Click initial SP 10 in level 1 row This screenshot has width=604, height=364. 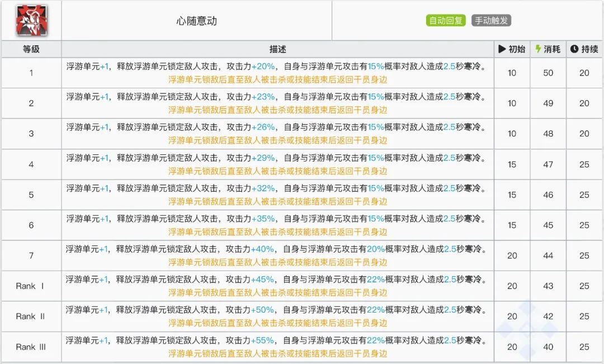(512, 73)
